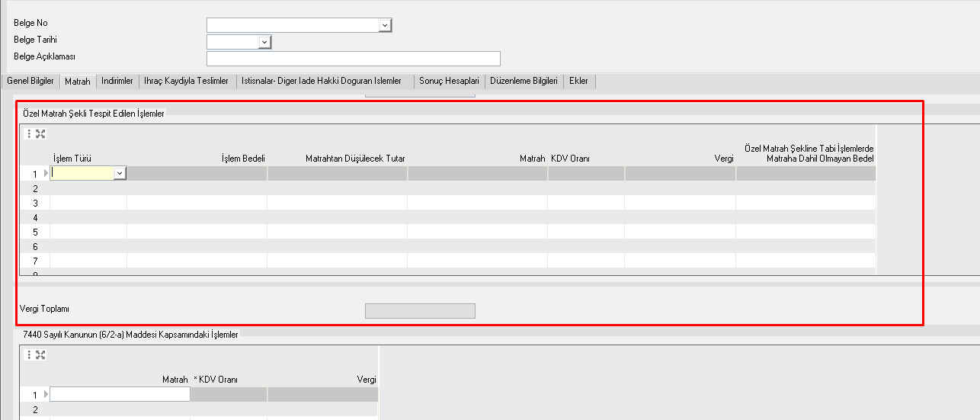This screenshot has width=980, height=420.
Task: Go to the Düzenleme Bilgileri tab
Action: (x=524, y=81)
